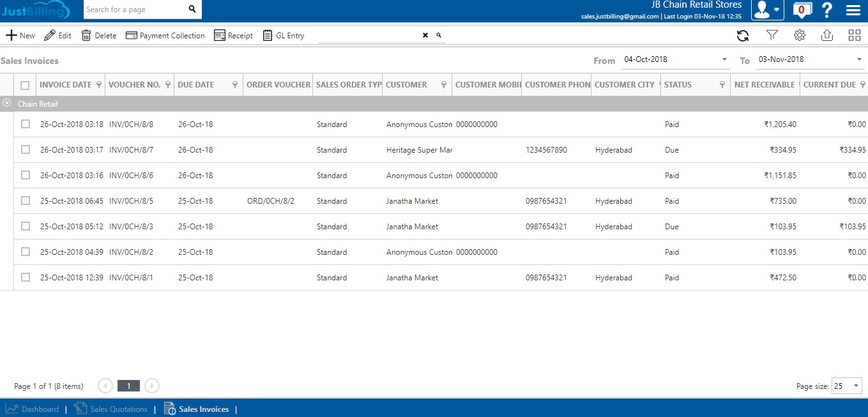Check the INV/0CH/8/3 row checkbox

(26, 226)
